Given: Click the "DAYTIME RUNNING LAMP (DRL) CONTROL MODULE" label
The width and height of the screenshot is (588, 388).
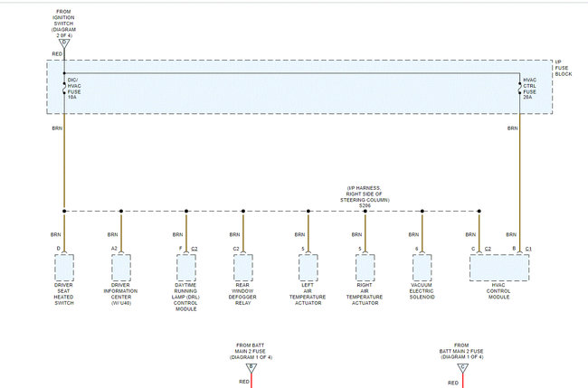Looking at the screenshot, I should [x=186, y=297].
